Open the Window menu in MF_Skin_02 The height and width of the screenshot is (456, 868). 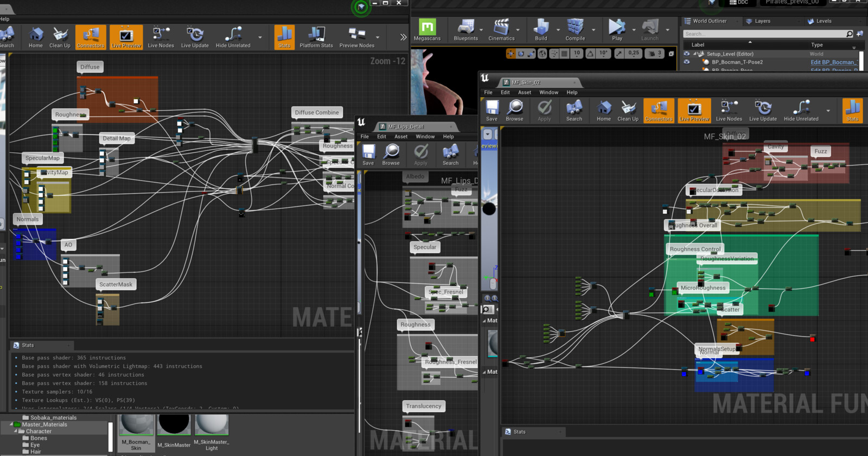(x=548, y=92)
